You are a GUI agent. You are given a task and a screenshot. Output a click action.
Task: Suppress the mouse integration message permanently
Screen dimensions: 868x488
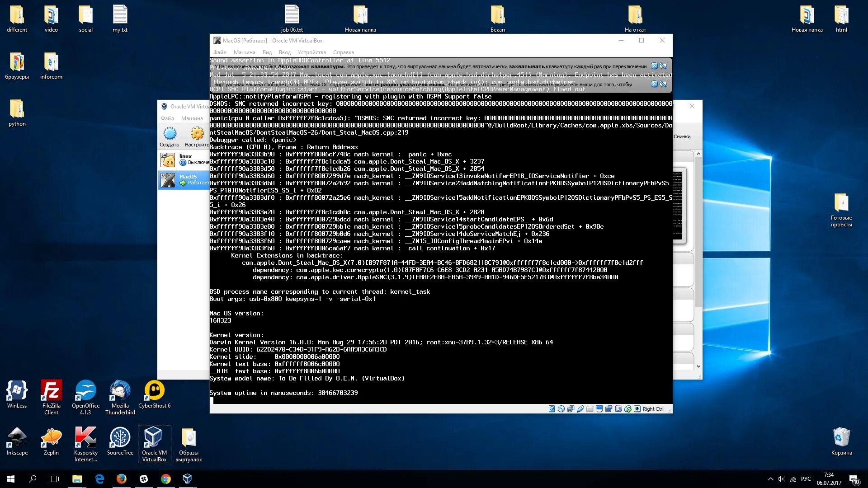click(663, 84)
